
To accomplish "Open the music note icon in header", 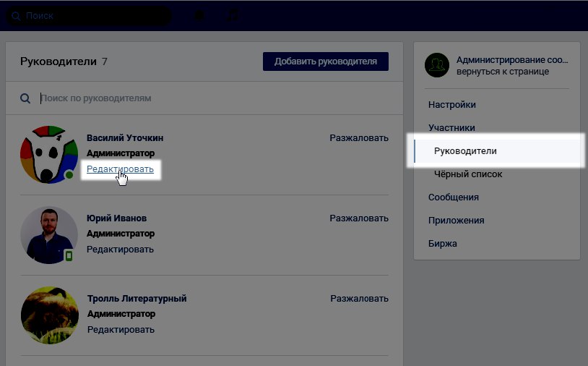I will click(233, 15).
